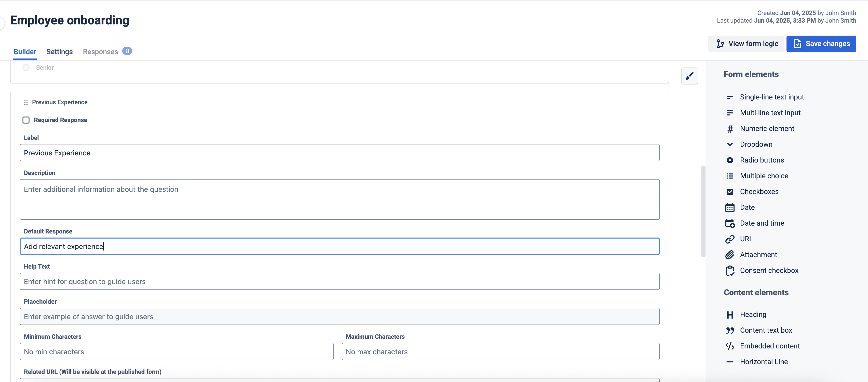This screenshot has width=868, height=382.
Task: Insert a Heading content element
Action: coord(753,314)
